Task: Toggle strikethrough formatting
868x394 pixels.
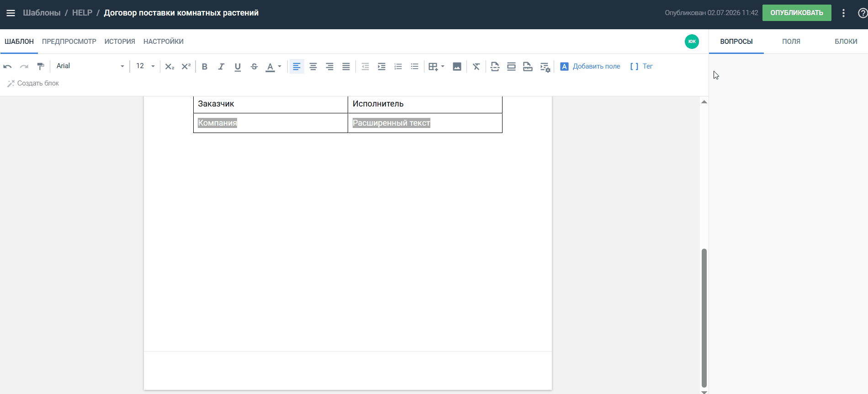Action: [254, 67]
